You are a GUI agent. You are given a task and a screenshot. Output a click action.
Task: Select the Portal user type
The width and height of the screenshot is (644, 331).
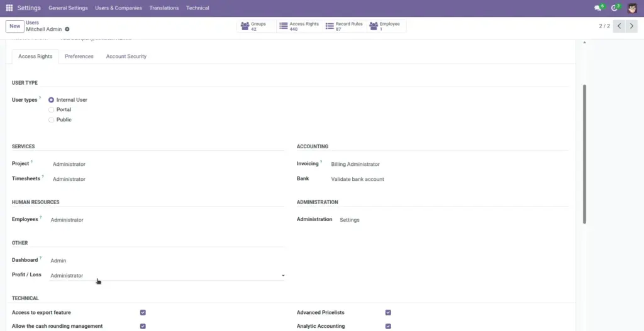52,109
